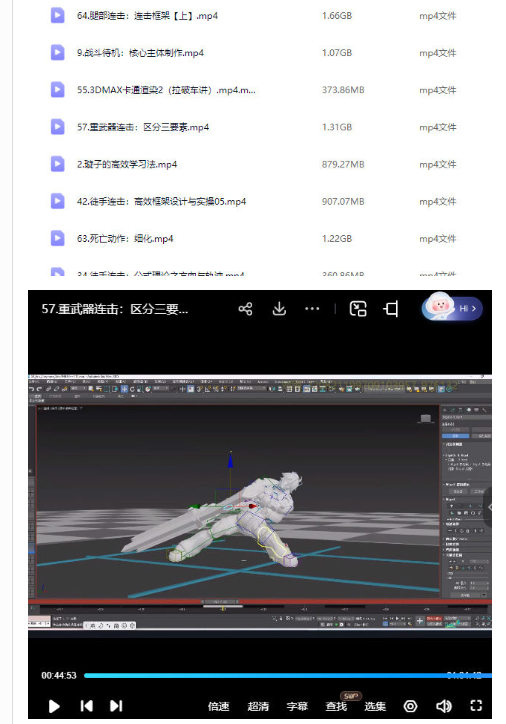Click the 1.66GB size value
This screenshot has width=506, height=724.
point(337,16)
